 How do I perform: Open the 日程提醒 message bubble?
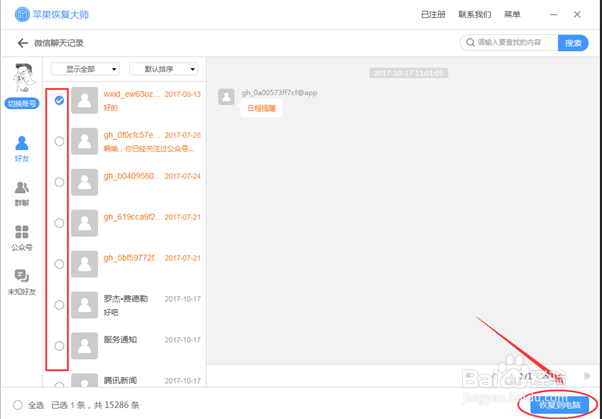(261, 108)
